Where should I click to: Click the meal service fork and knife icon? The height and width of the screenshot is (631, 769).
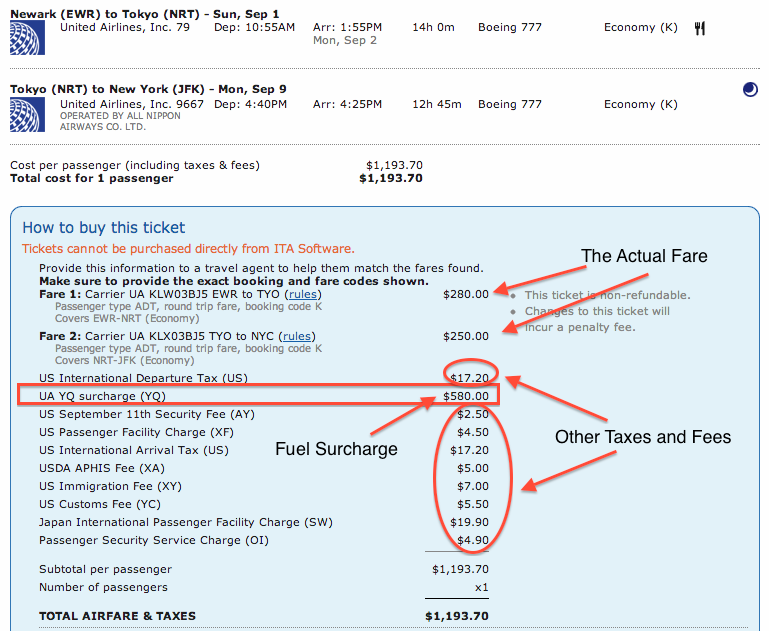tap(700, 28)
